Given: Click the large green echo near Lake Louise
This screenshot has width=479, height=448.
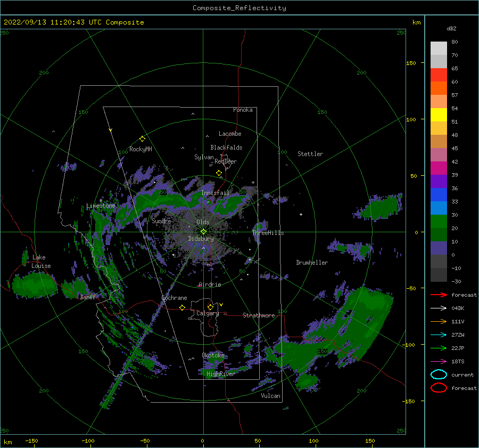Looking at the screenshot, I should 35,285.
